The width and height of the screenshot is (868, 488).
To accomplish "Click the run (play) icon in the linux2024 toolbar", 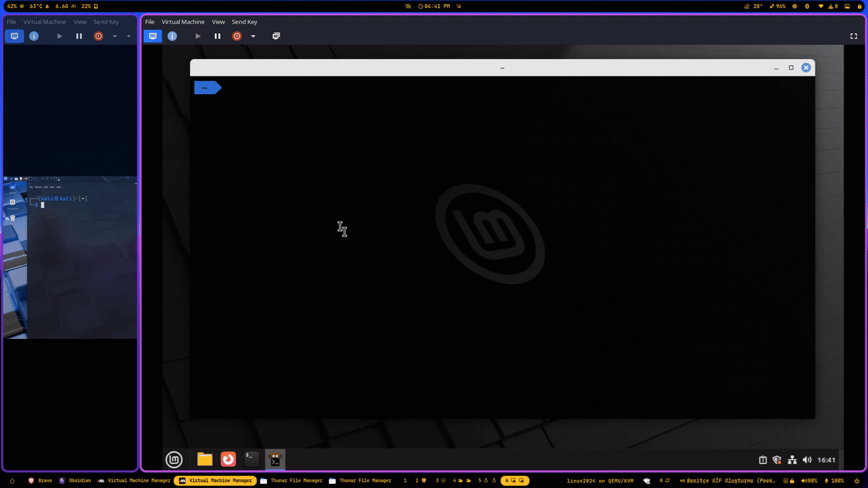I will tap(198, 36).
